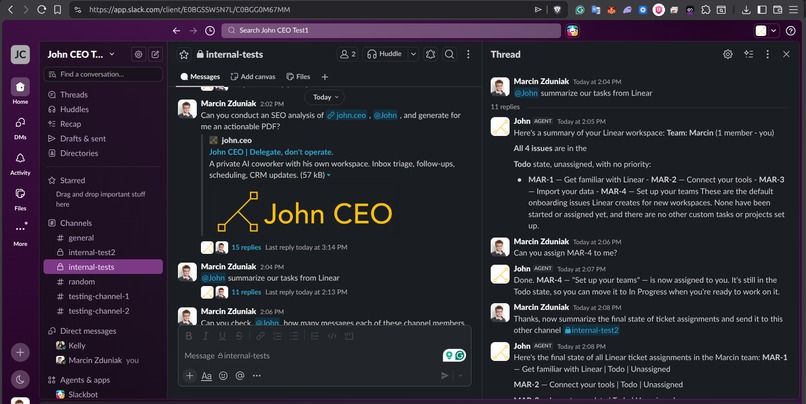Collapse the john.ceo image preview arrow
Viewport: 806px width, 404px height.
(x=329, y=175)
